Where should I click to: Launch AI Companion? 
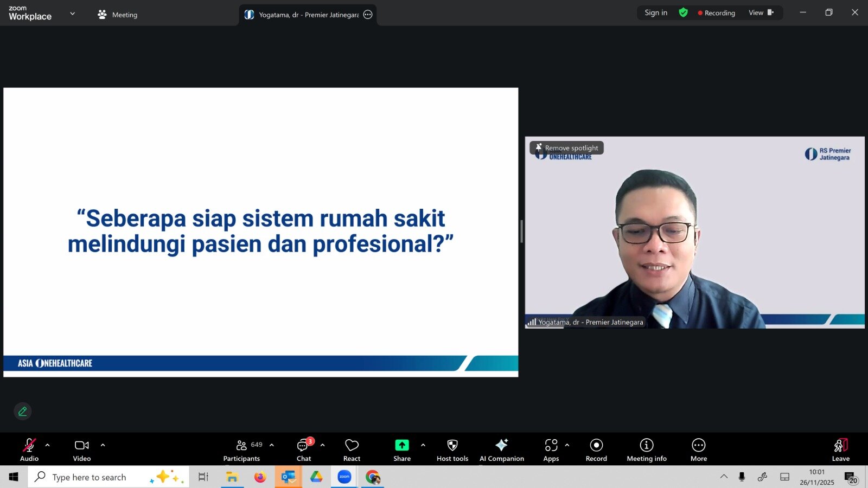tap(502, 450)
